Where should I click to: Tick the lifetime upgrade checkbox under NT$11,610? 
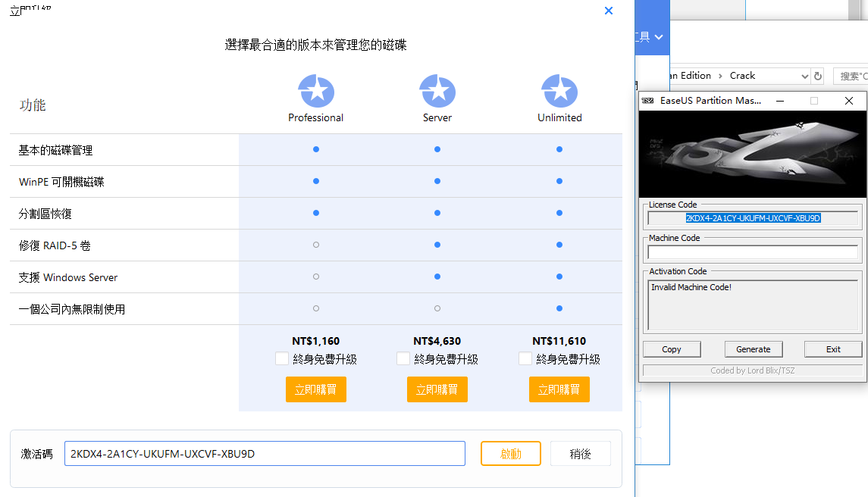[525, 358]
